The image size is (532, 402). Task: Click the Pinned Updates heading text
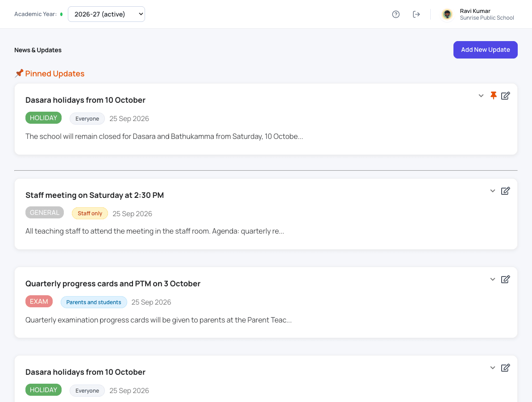tap(54, 74)
